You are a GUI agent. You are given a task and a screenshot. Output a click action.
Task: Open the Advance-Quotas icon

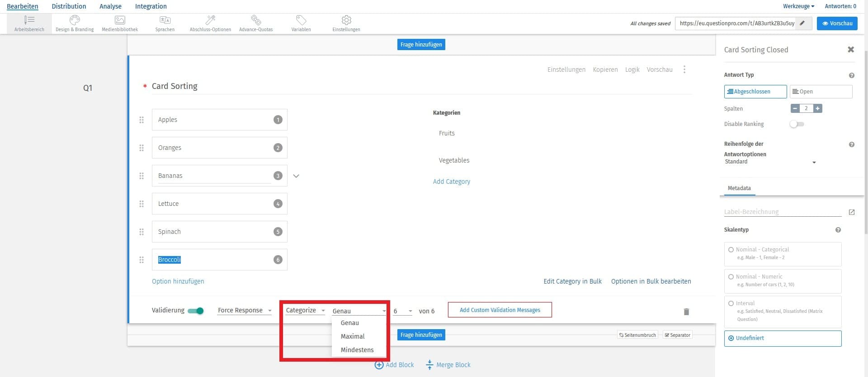256,20
